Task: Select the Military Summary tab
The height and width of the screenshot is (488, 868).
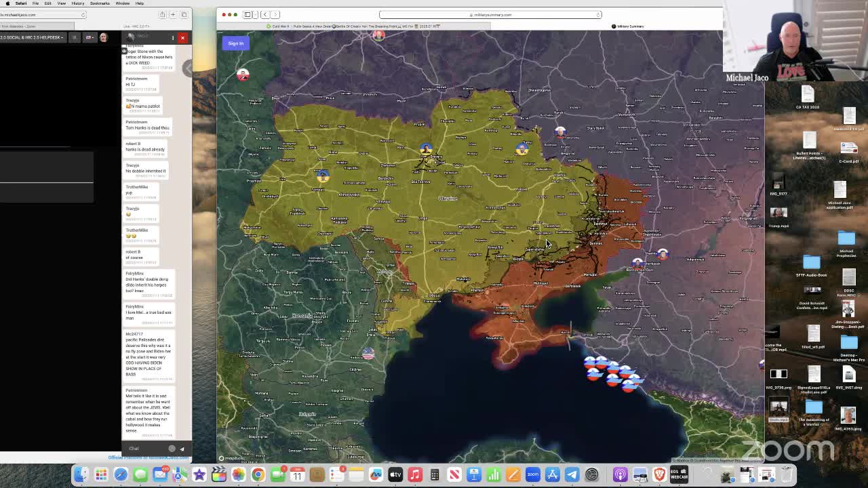Action: click(x=628, y=26)
